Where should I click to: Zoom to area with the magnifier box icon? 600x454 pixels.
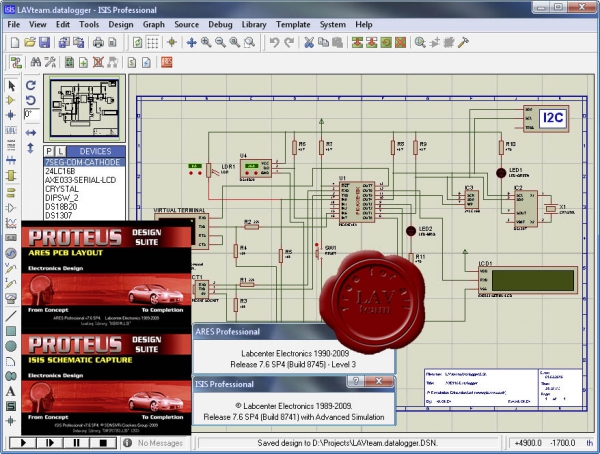coord(249,42)
